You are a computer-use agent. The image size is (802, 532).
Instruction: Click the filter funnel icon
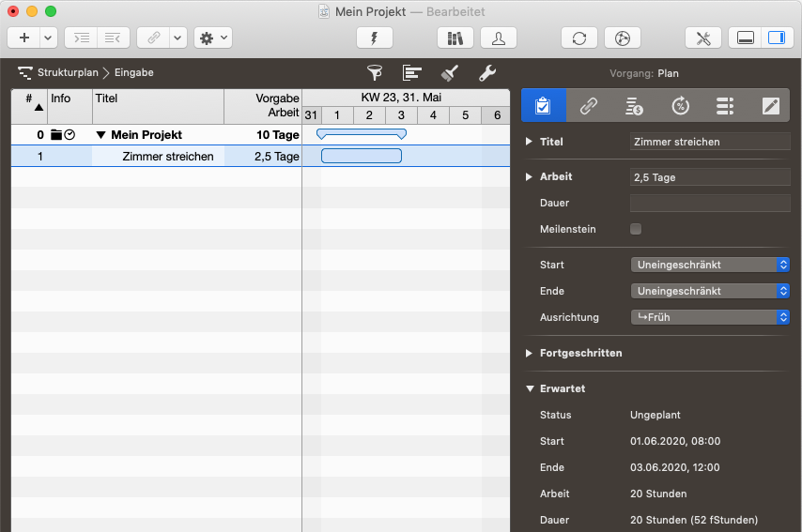pyautogui.click(x=375, y=73)
